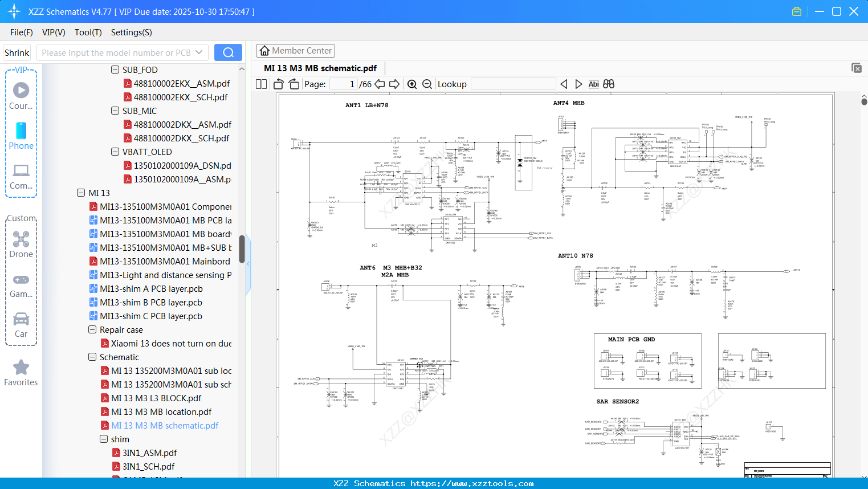Viewport: 868px width, 489px height.
Task: Collapse the Schematic folder in the tree
Action: [92, 357]
